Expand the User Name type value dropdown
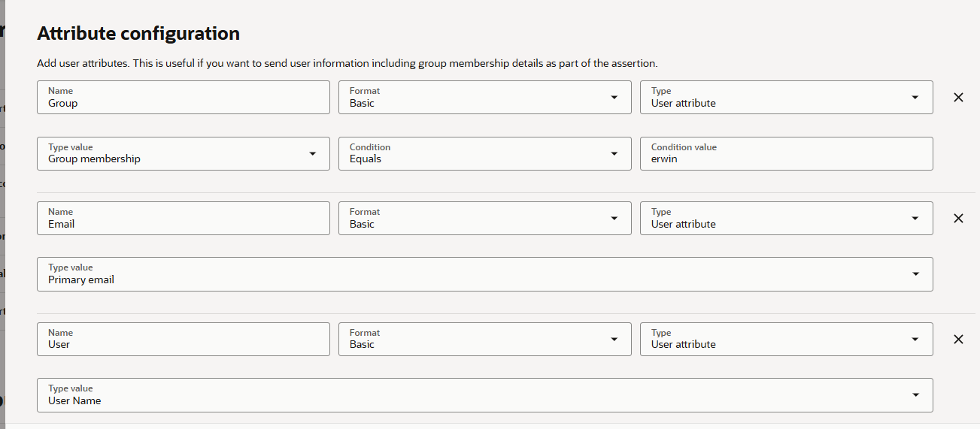The height and width of the screenshot is (429, 980). click(x=484, y=395)
